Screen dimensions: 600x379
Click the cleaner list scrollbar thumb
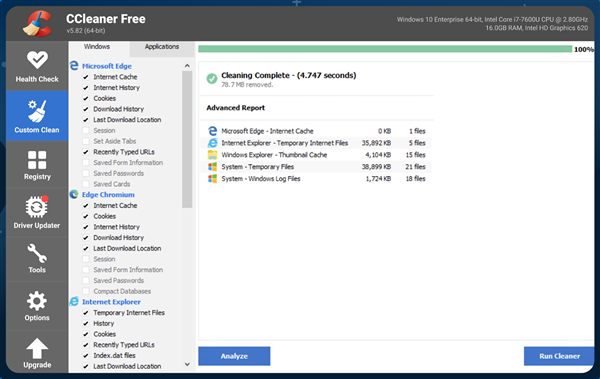[187, 139]
